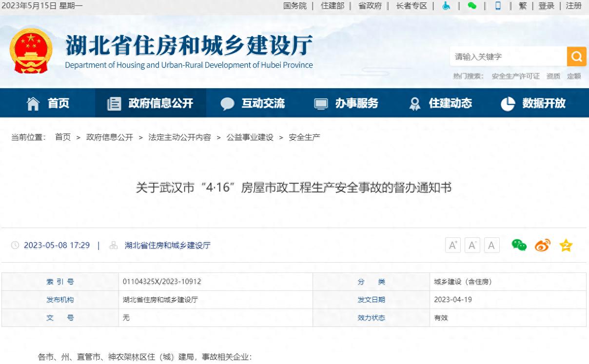
Task: Share article via the WeChat icon
Action: click(x=519, y=245)
